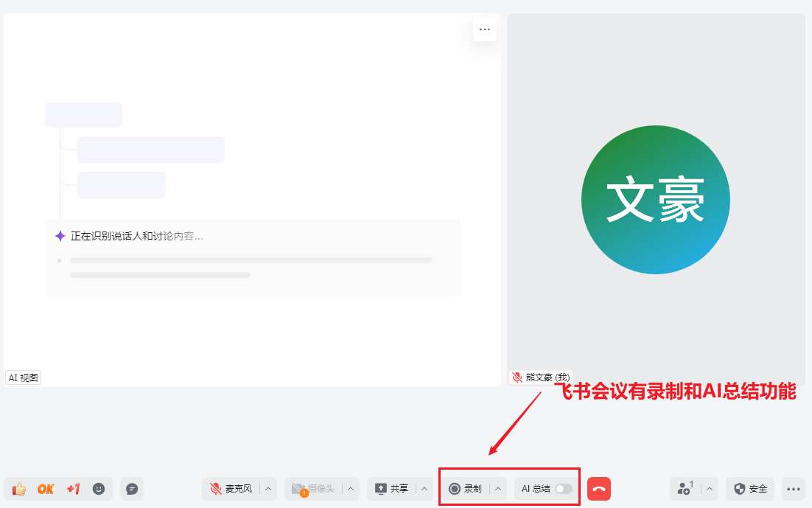This screenshot has height=508, width=812.
Task: Unmute the microphone (麦克风)
Action: pos(231,489)
